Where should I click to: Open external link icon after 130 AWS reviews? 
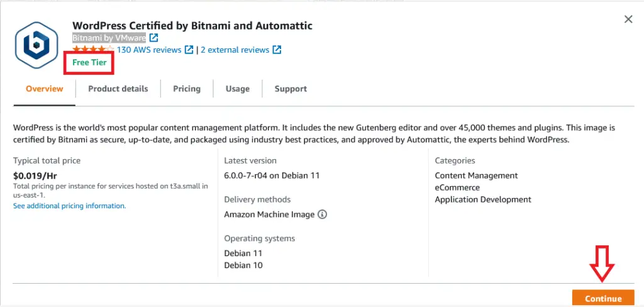189,50
